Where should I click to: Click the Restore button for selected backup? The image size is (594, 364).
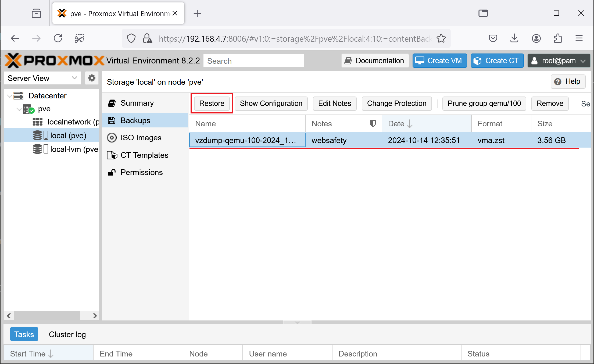(x=211, y=103)
